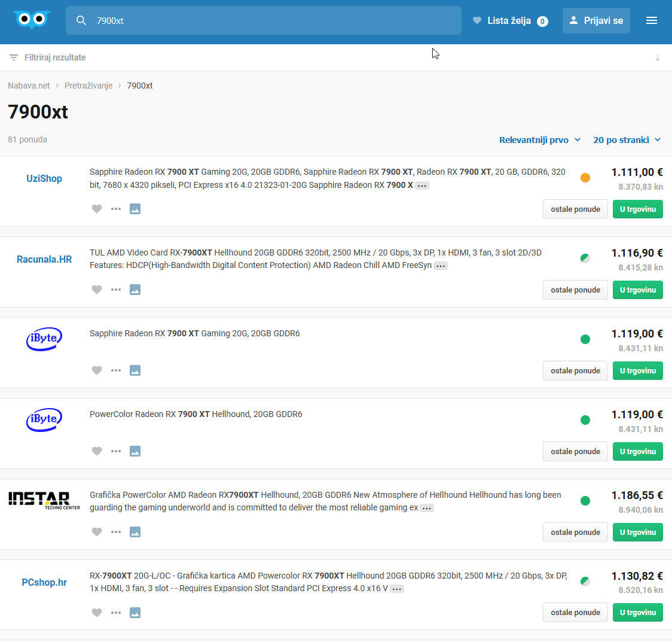672x642 pixels.
Task: Open the Lista želja wishlist
Action: click(510, 20)
